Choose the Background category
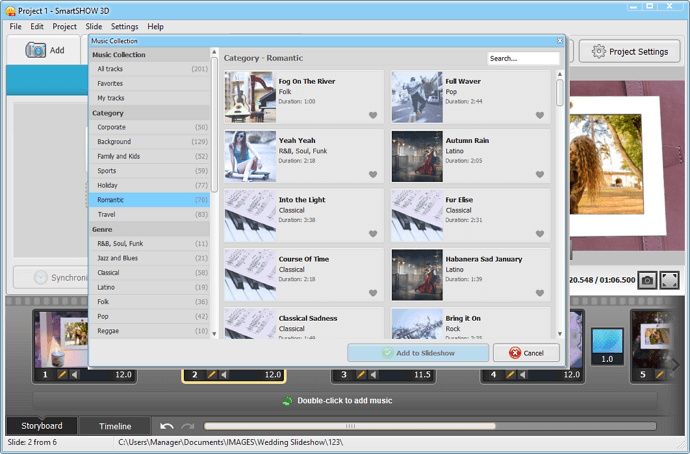 point(150,142)
